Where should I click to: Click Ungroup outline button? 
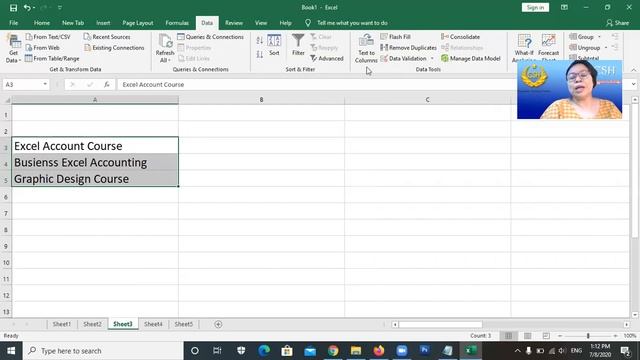[x=585, y=48]
